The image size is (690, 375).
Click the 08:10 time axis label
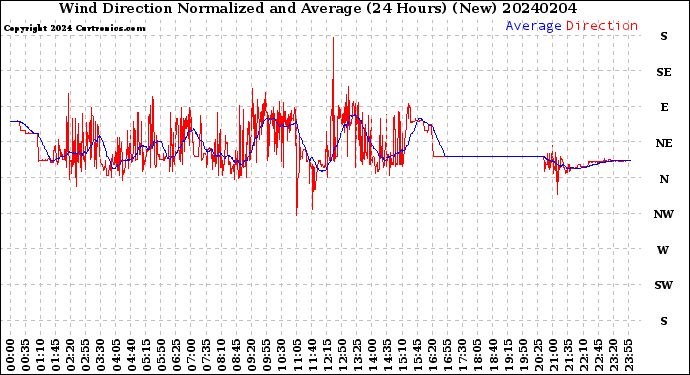click(221, 355)
